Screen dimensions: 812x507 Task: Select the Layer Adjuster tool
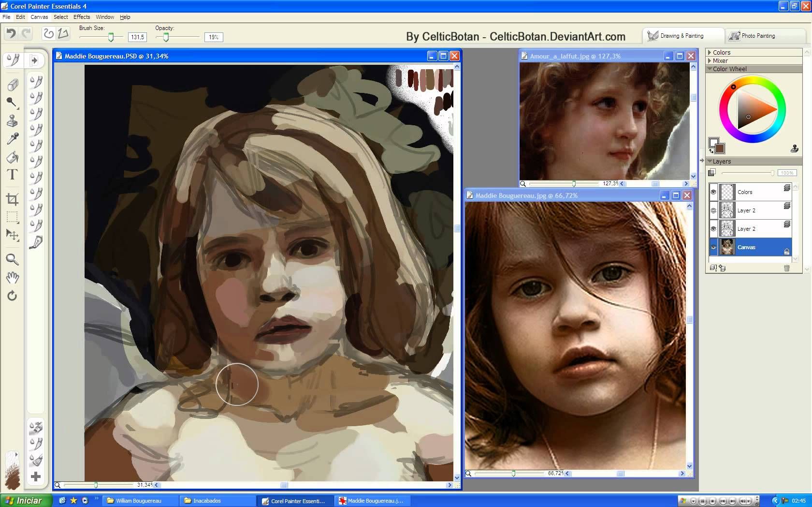point(13,235)
